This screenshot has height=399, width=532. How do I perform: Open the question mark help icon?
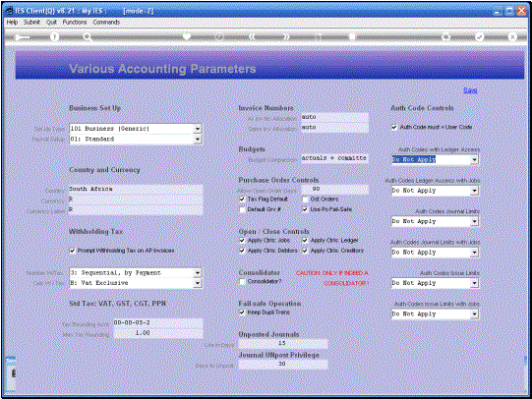(54, 37)
